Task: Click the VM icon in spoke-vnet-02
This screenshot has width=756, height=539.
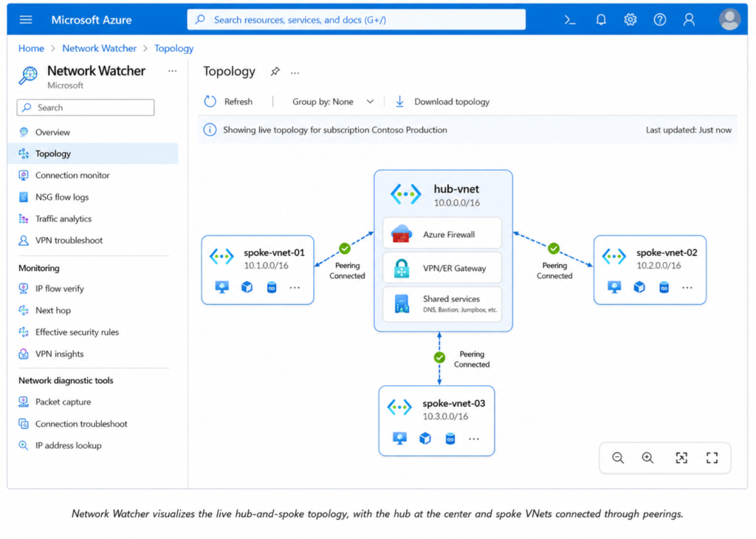Action: click(x=614, y=287)
